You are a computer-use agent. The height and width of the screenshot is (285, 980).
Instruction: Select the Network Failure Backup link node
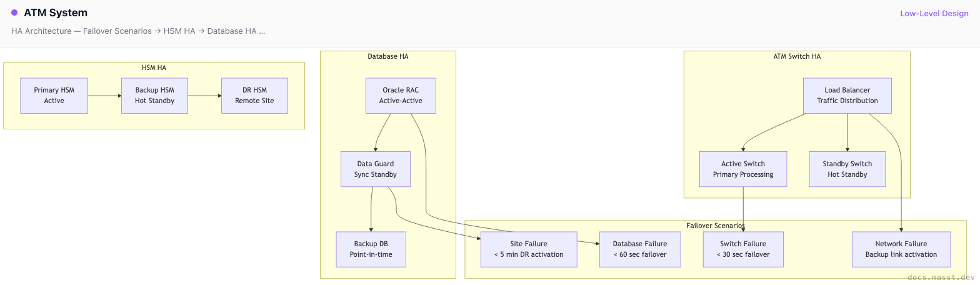[x=901, y=249]
